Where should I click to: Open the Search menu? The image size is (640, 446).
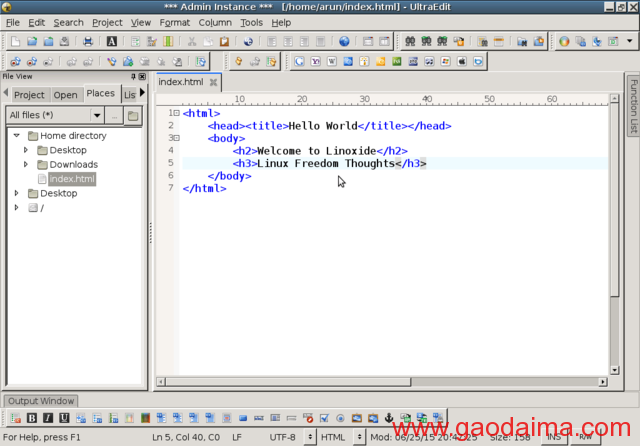69,22
